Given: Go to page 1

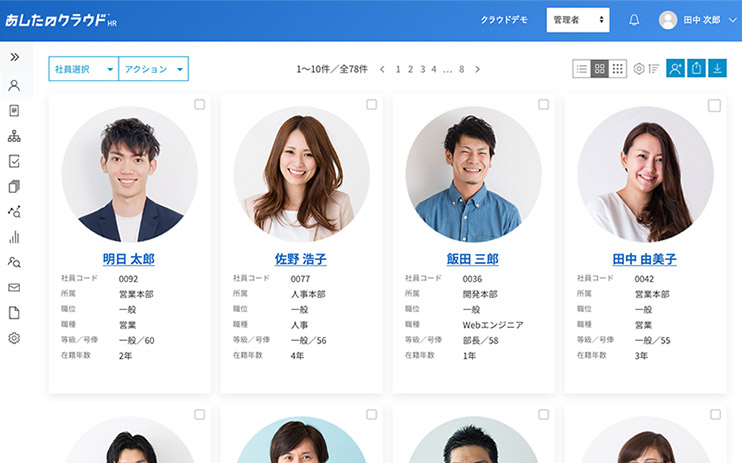Looking at the screenshot, I should [x=398, y=69].
